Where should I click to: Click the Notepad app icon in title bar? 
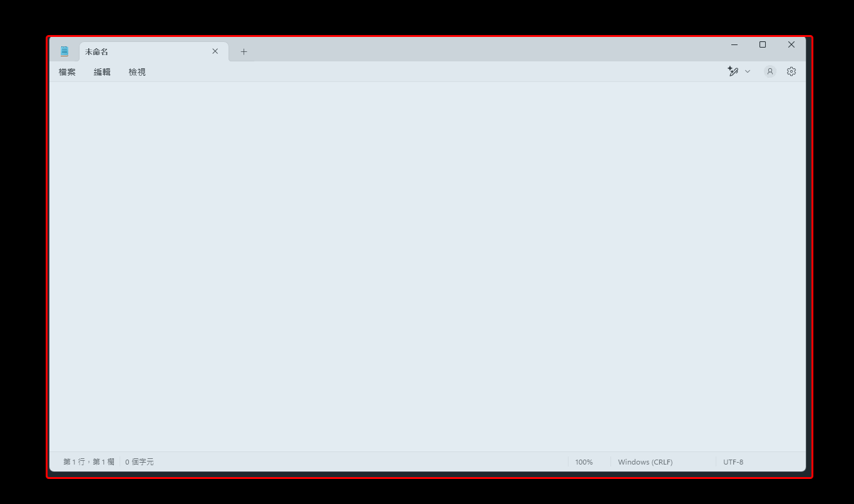coord(64,51)
